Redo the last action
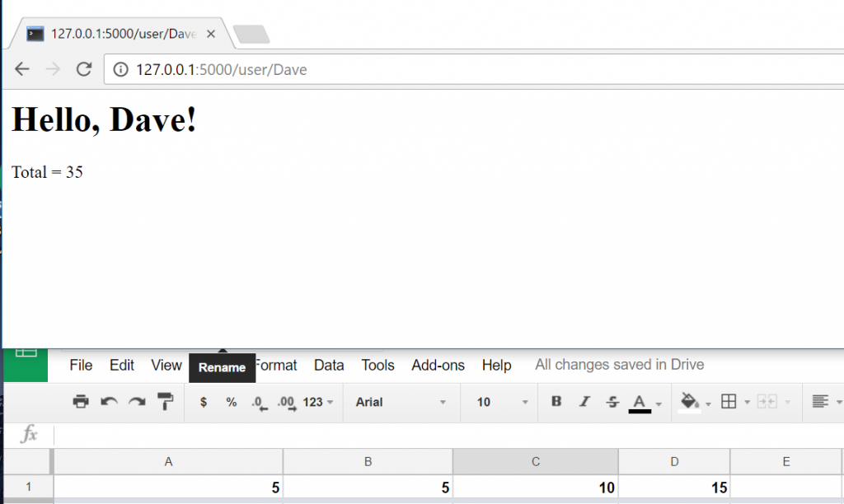Image resolution: width=844 pixels, height=504 pixels. [137, 402]
